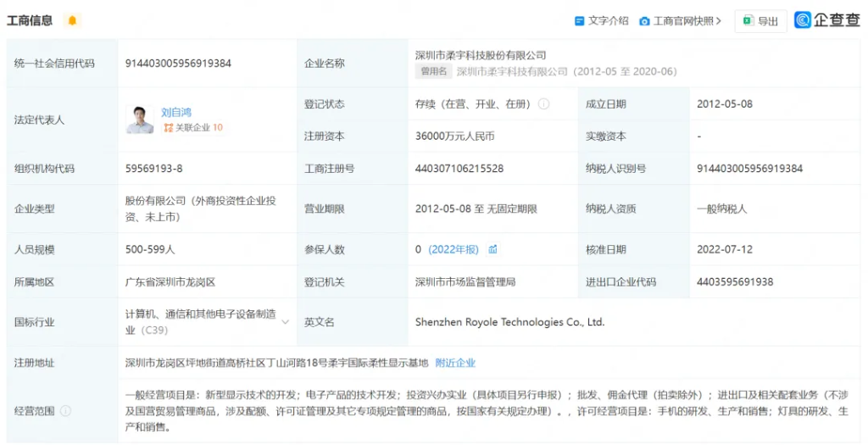Open legal representative 刘自鸿 profile link

pos(175,113)
